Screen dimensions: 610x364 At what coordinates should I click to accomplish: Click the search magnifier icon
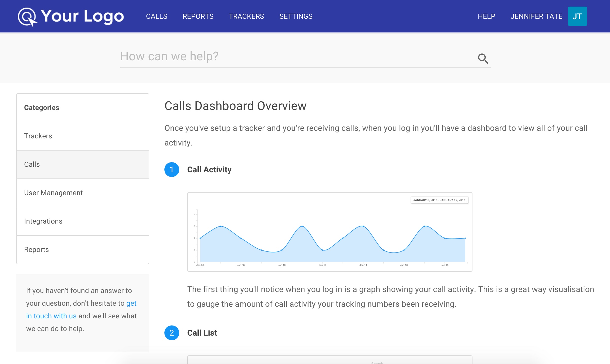[483, 59]
